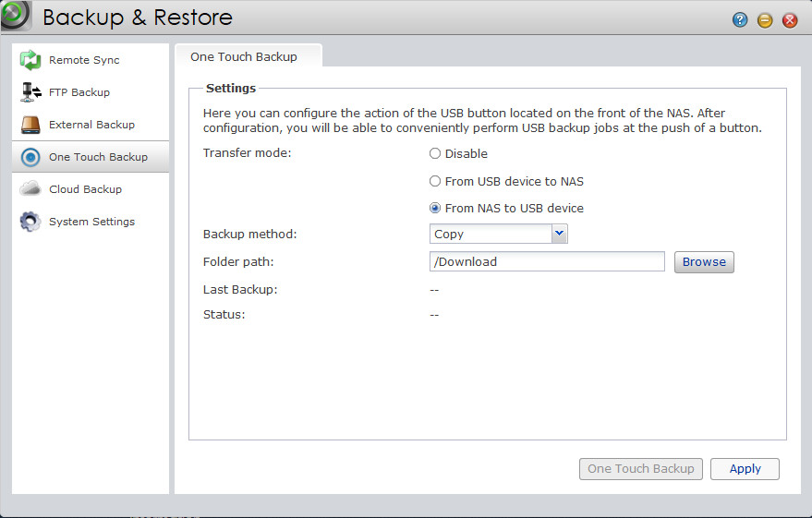
Task: Click the FTP Backup sidebar icon
Action: (x=31, y=92)
